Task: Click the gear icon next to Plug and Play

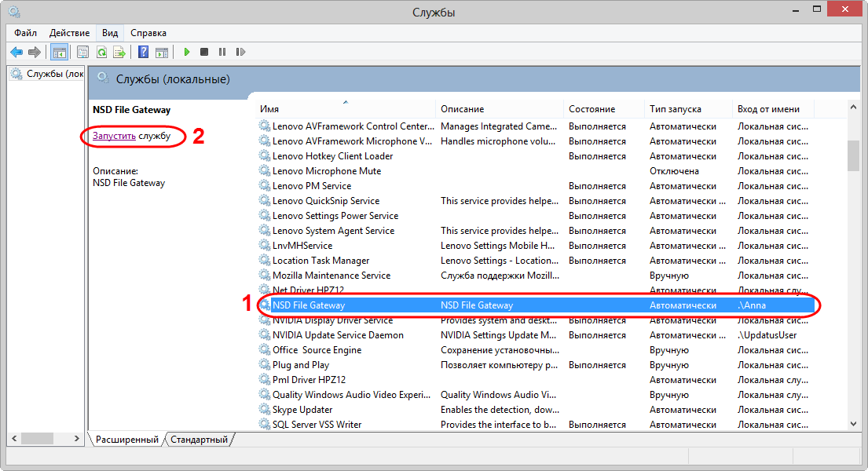Action: [265, 365]
